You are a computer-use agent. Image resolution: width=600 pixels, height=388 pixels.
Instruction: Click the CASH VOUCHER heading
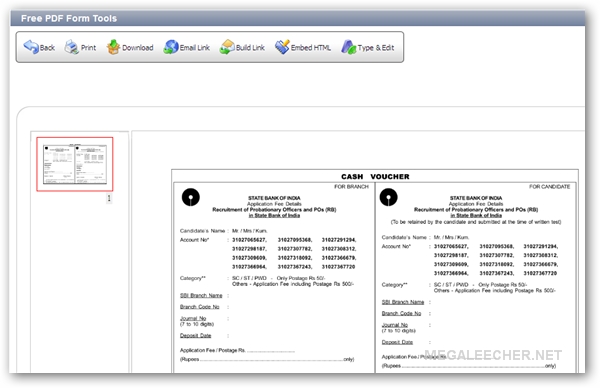[375, 177]
